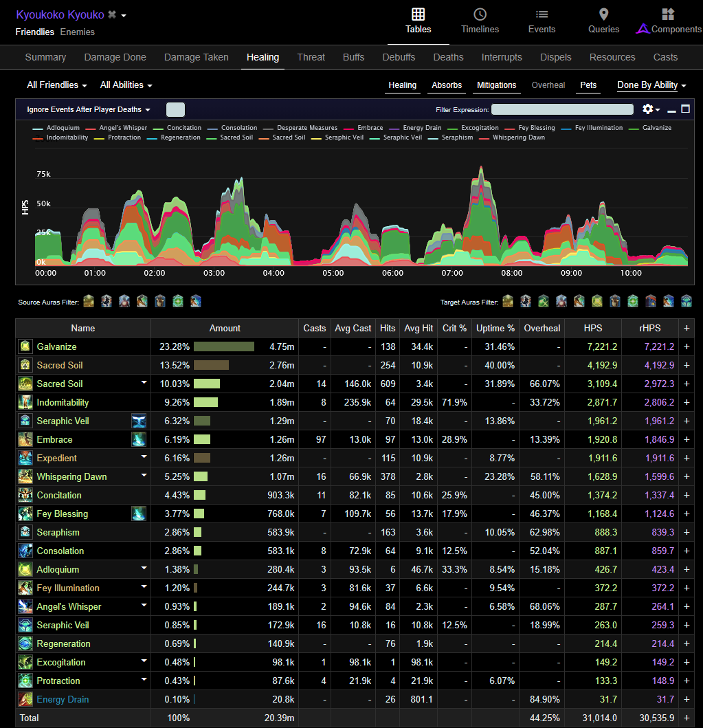Switch to the Damage Done tab
Viewport: 703px width, 728px height.
[115, 57]
